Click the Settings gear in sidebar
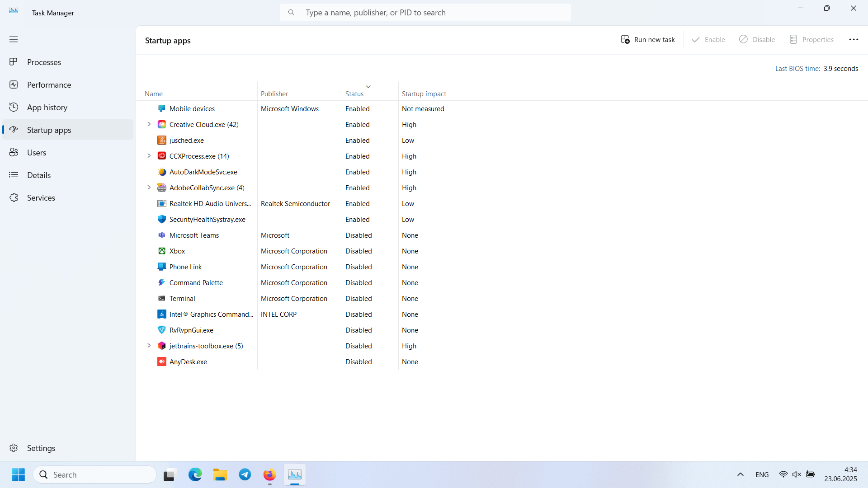 (x=14, y=448)
